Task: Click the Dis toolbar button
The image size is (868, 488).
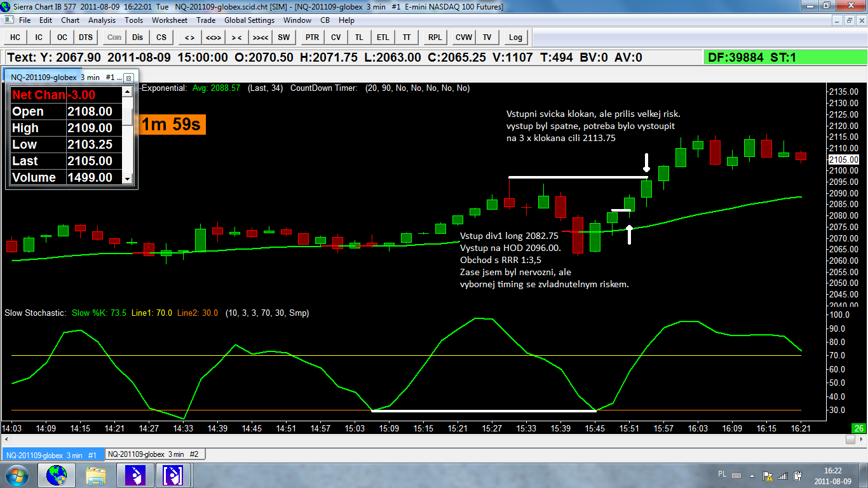Action: pos(138,37)
